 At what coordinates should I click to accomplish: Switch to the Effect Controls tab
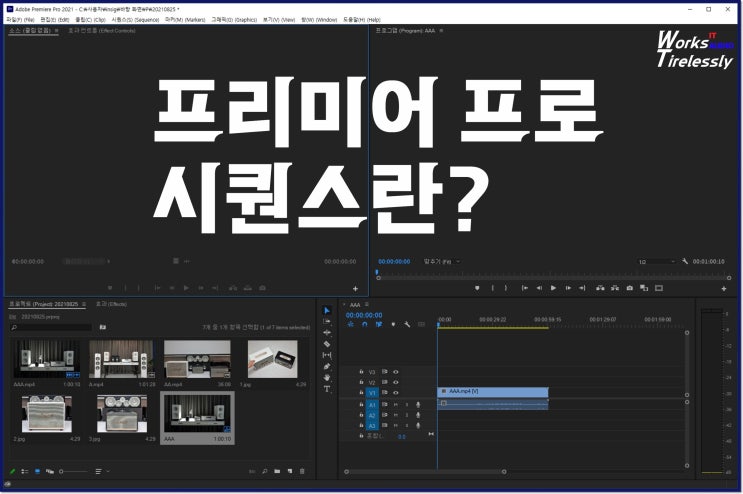(x=101, y=30)
